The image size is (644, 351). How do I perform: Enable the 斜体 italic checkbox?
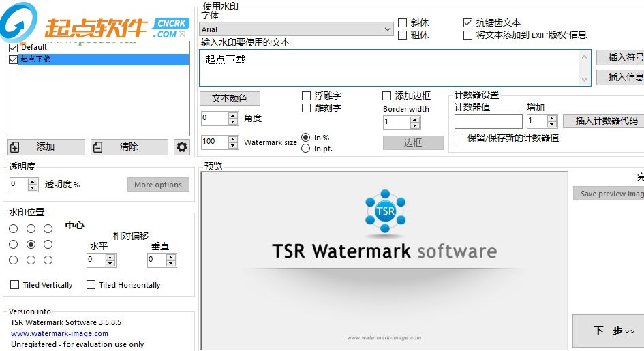click(x=403, y=23)
